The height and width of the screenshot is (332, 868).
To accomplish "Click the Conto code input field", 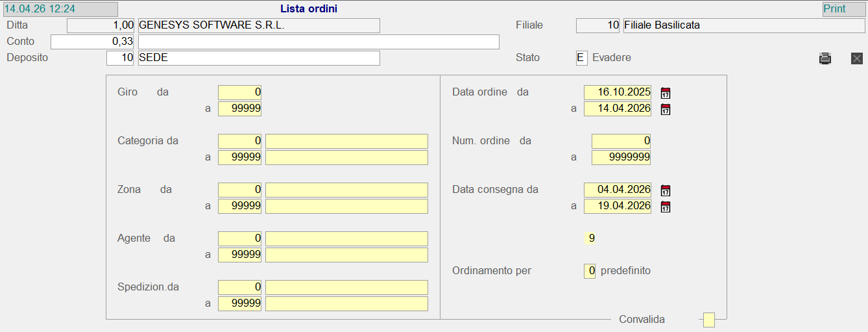I will coord(92,42).
